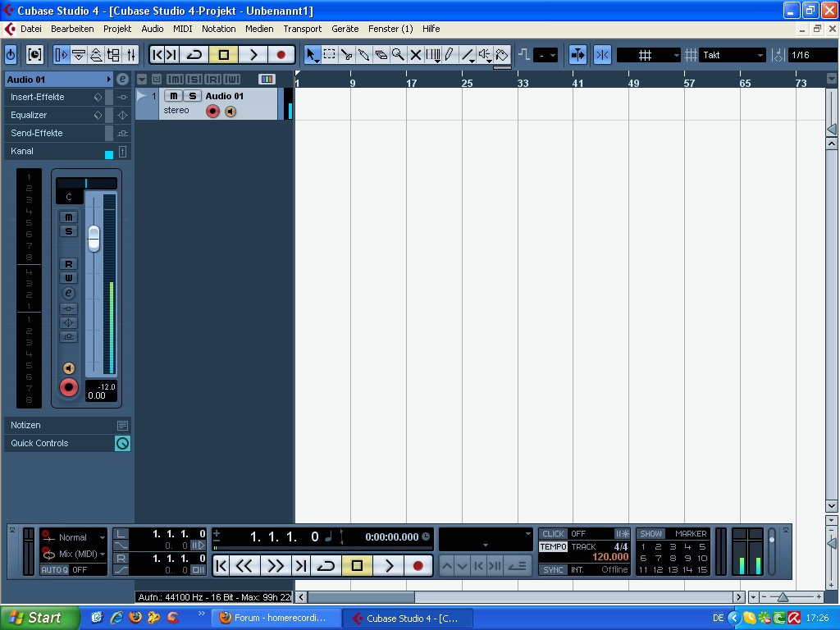
Task: Open the Takt grid type dropdown
Action: pyautogui.click(x=733, y=55)
